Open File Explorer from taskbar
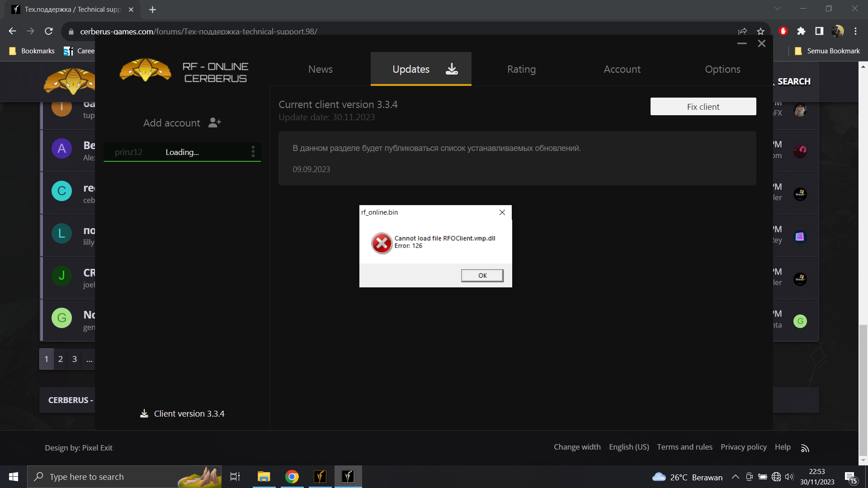Screen dimensions: 868x488 pos(264,477)
